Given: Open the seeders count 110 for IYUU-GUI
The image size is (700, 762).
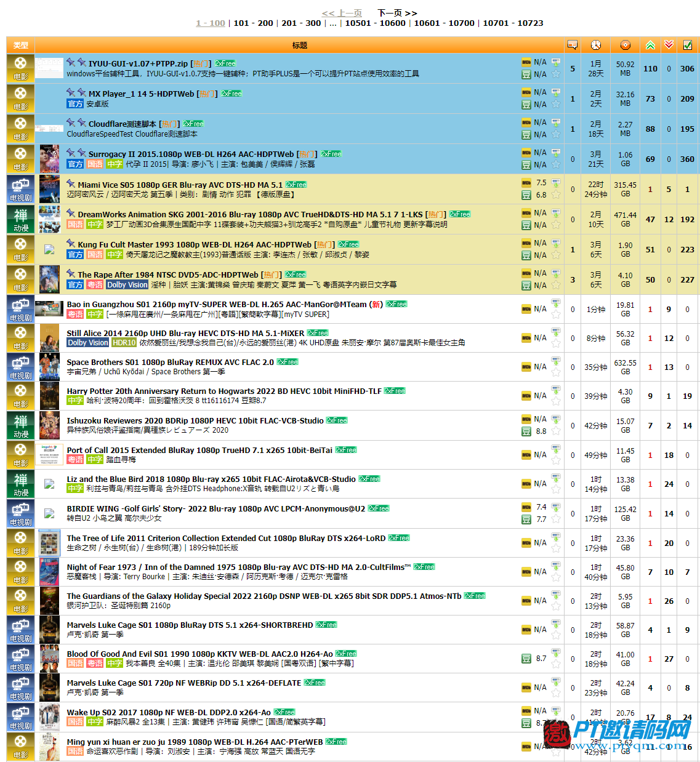Looking at the screenshot, I should (x=650, y=68).
